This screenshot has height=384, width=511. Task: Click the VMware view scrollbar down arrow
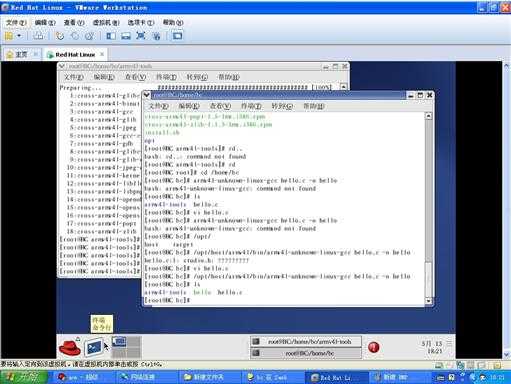pos(506,355)
